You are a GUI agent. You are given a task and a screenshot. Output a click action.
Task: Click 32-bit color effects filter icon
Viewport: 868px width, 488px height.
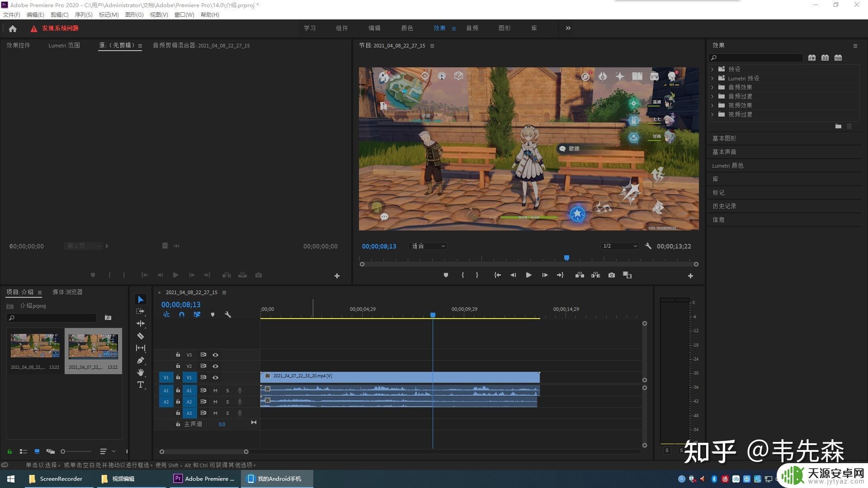(825, 58)
